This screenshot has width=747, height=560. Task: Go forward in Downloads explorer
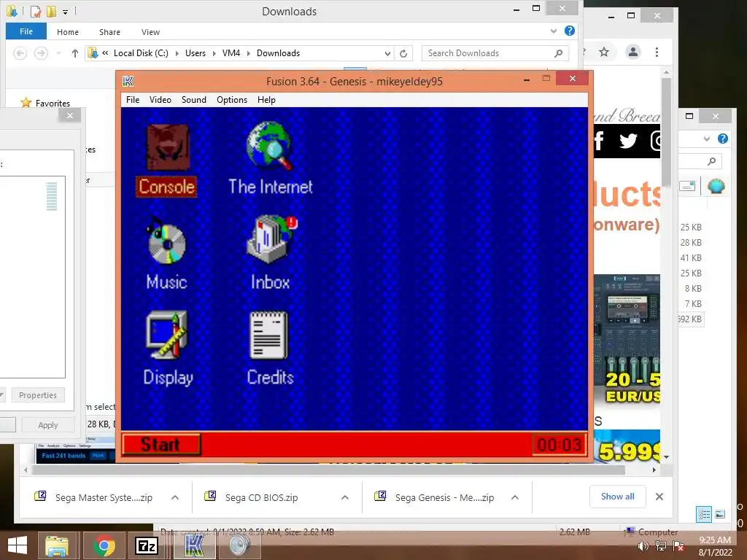[x=41, y=52]
